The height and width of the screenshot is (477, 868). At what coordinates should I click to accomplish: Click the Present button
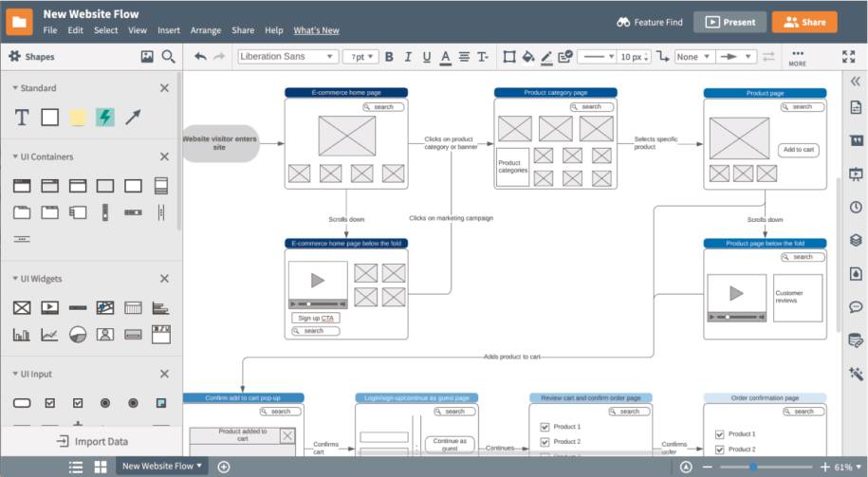pyautogui.click(x=730, y=22)
